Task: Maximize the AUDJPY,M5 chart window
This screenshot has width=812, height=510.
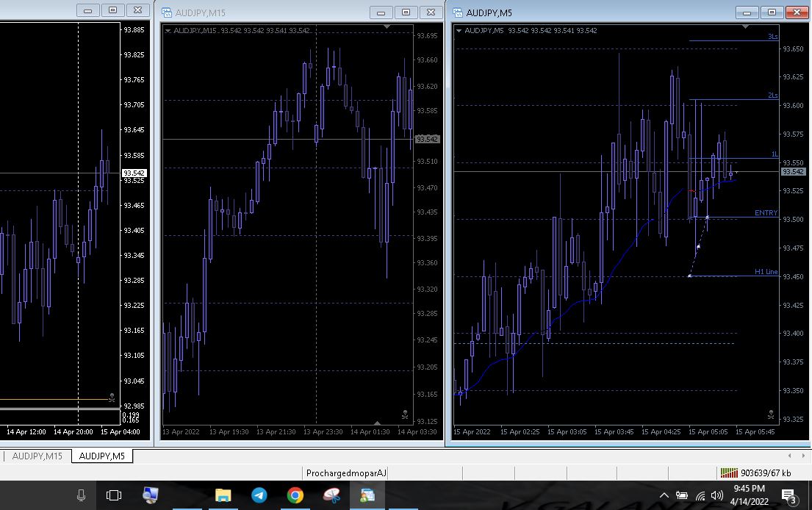Action: click(x=772, y=12)
